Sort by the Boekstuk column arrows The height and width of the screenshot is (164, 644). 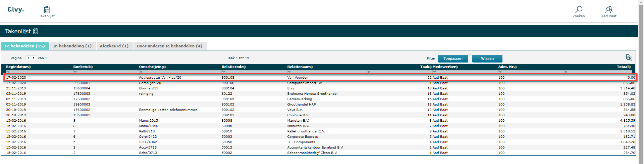[92, 67]
